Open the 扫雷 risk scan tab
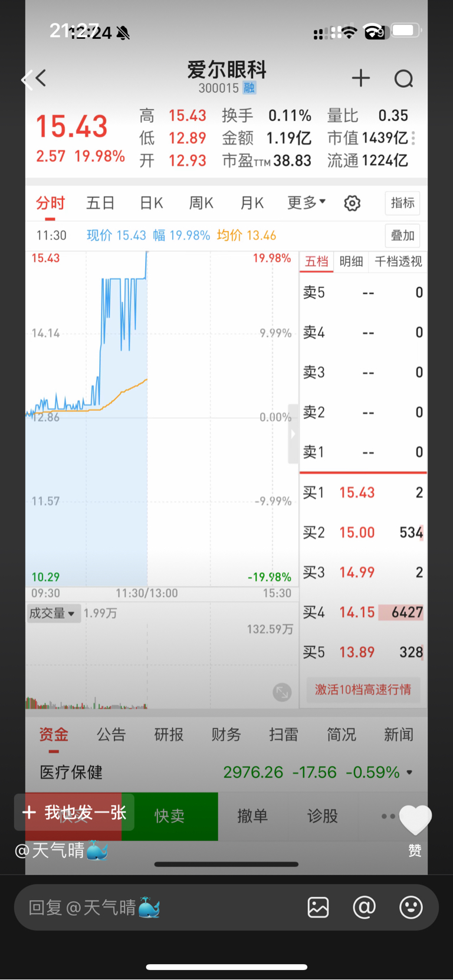 (284, 735)
